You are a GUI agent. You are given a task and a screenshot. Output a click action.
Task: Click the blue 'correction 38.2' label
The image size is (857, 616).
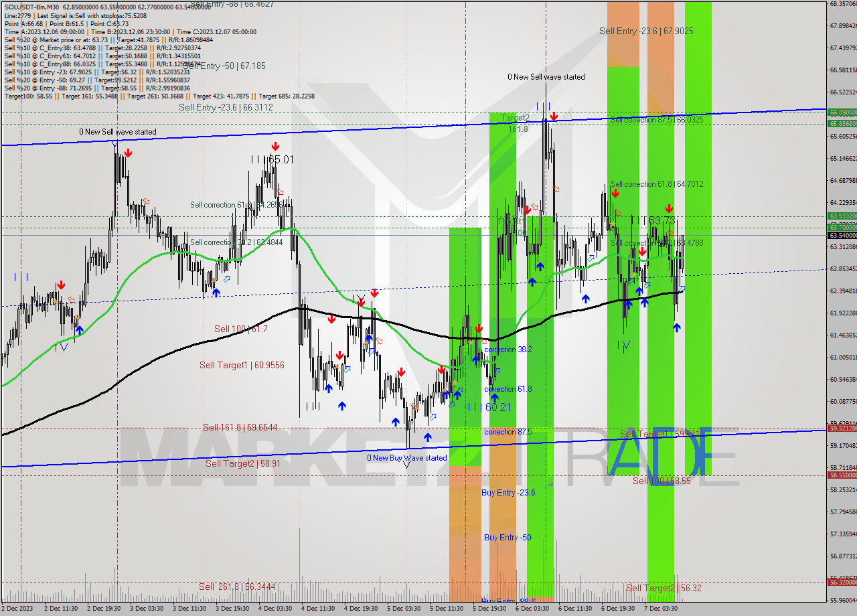coord(509,350)
